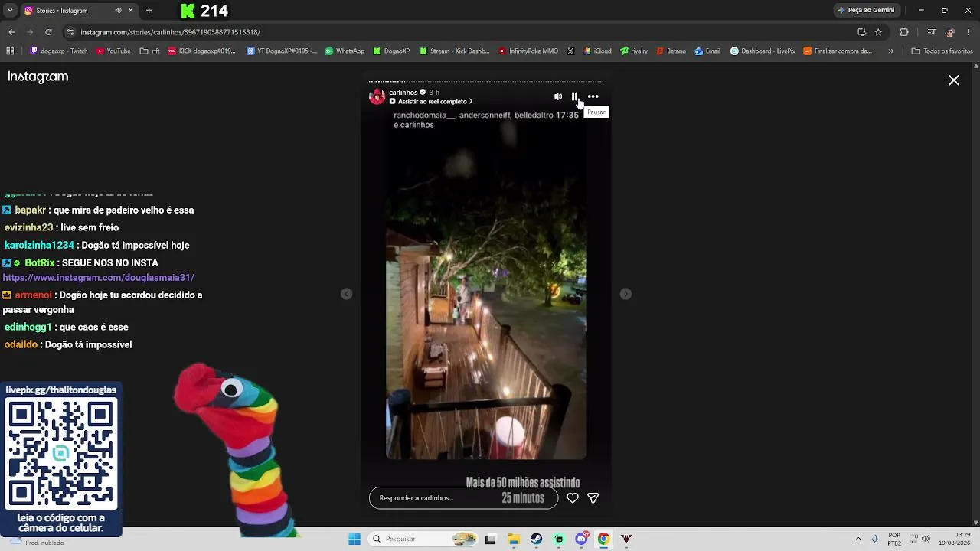Screen dimensions: 980x551
Task: Open the 'nft' bookmark folder
Action: point(150,51)
